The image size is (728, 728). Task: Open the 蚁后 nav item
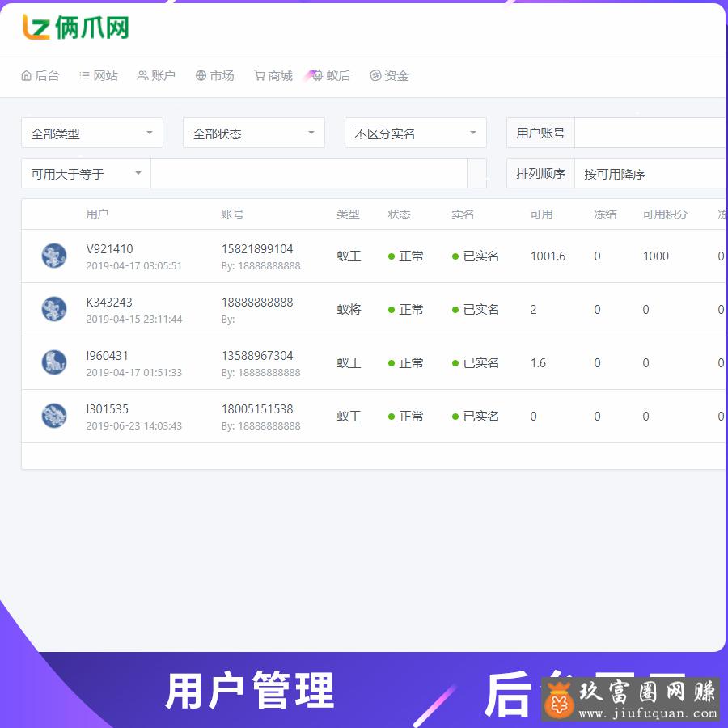click(331, 76)
